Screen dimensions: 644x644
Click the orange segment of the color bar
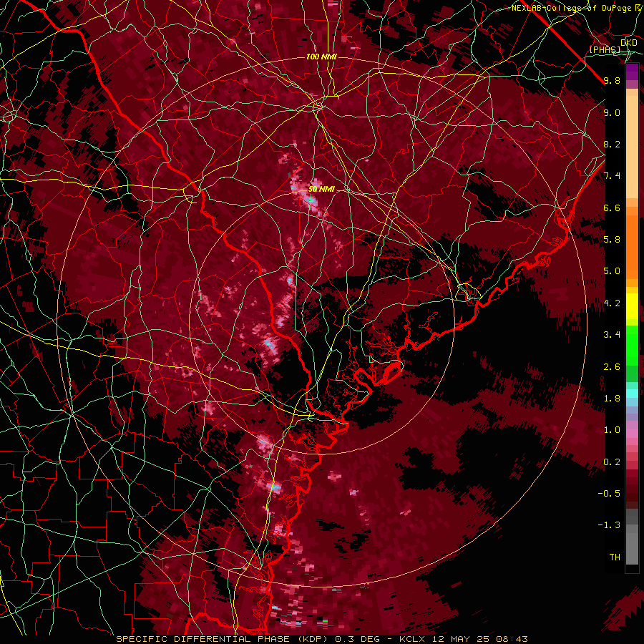(x=632, y=248)
